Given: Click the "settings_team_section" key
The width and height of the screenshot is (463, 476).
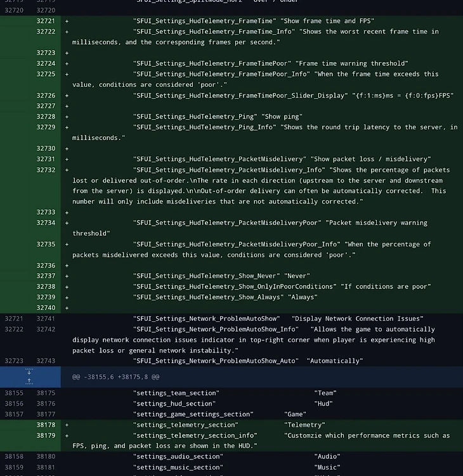Looking at the screenshot, I should coord(176,393).
